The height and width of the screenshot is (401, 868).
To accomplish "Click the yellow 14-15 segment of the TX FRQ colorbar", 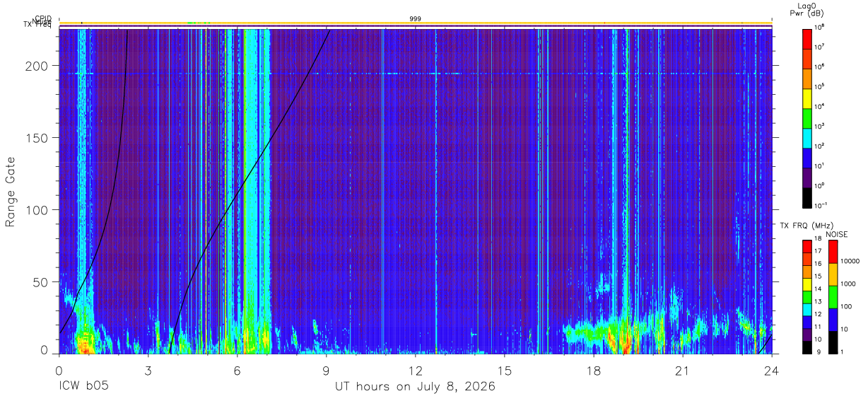I will click(807, 283).
